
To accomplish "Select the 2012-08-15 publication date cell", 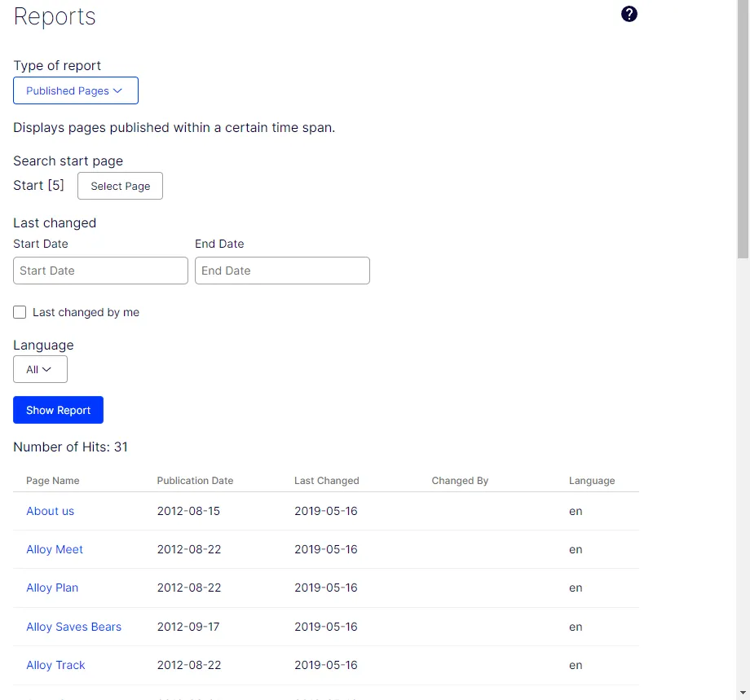I will [188, 511].
